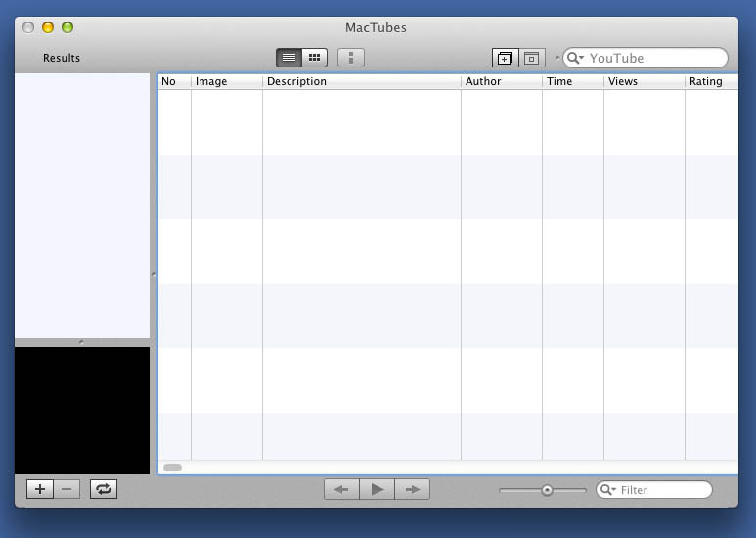Open the new player window icon
This screenshot has height=538, width=756.
pos(506,58)
